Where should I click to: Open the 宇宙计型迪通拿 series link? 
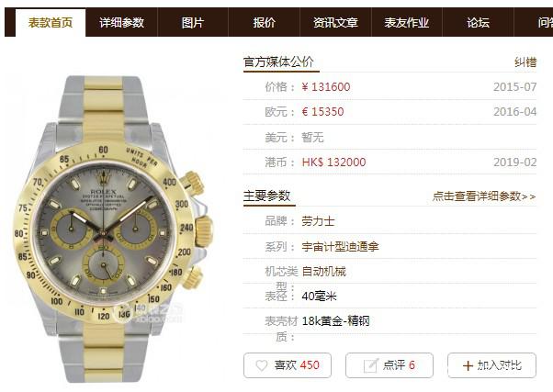(x=340, y=246)
